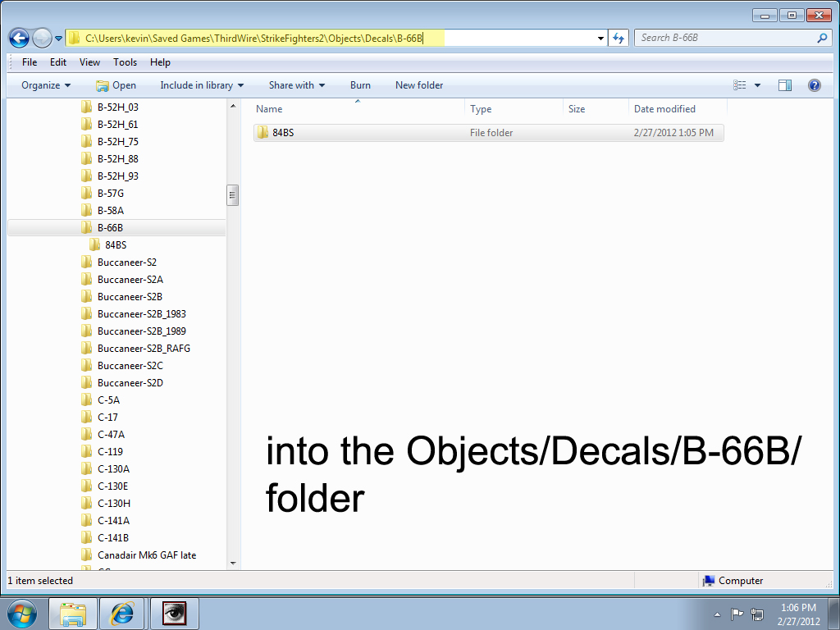The image size is (840, 630).
Task: Click the search magnifier icon
Action: click(822, 38)
